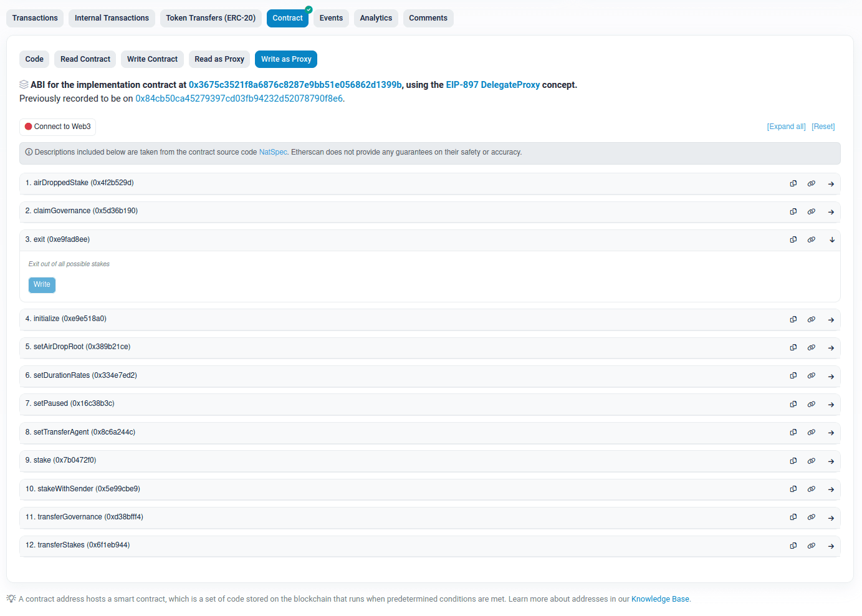Viewport: 862px width, 616px height.
Task: Open Token Transfers (ERC-20) tab
Action: click(x=211, y=18)
